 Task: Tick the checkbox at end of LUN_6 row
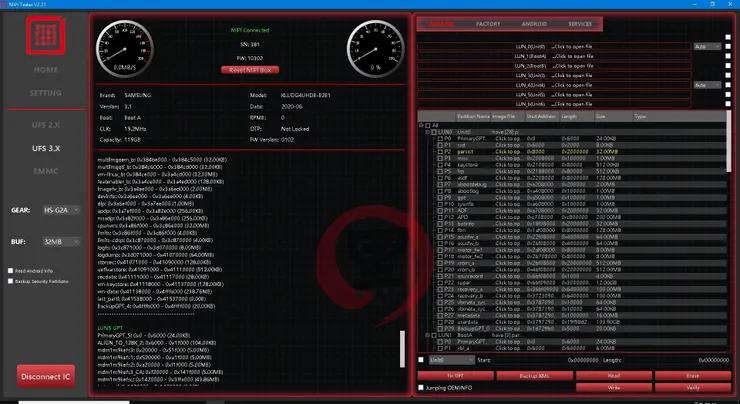tap(728, 104)
